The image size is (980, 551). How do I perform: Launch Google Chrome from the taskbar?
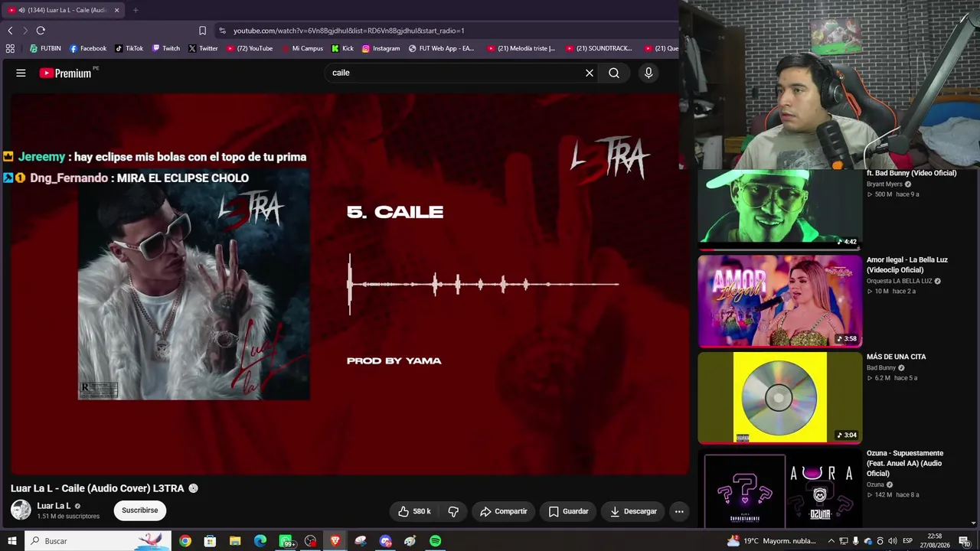click(x=185, y=541)
